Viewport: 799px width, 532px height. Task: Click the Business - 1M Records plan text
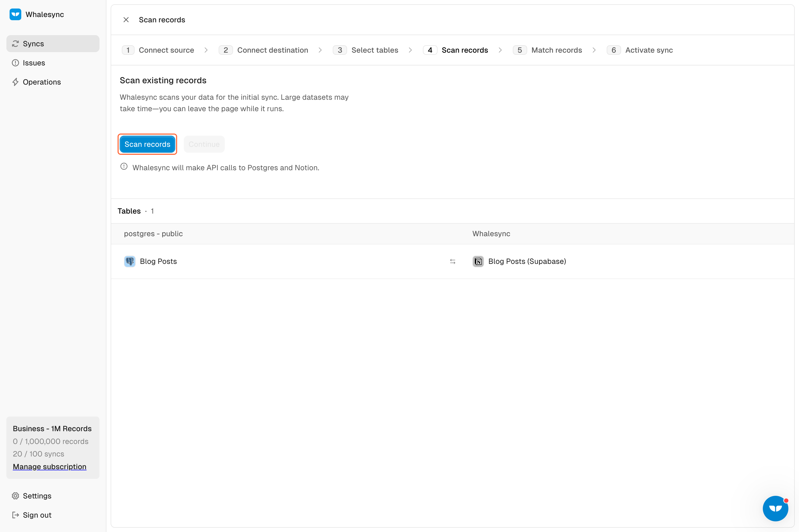point(52,429)
